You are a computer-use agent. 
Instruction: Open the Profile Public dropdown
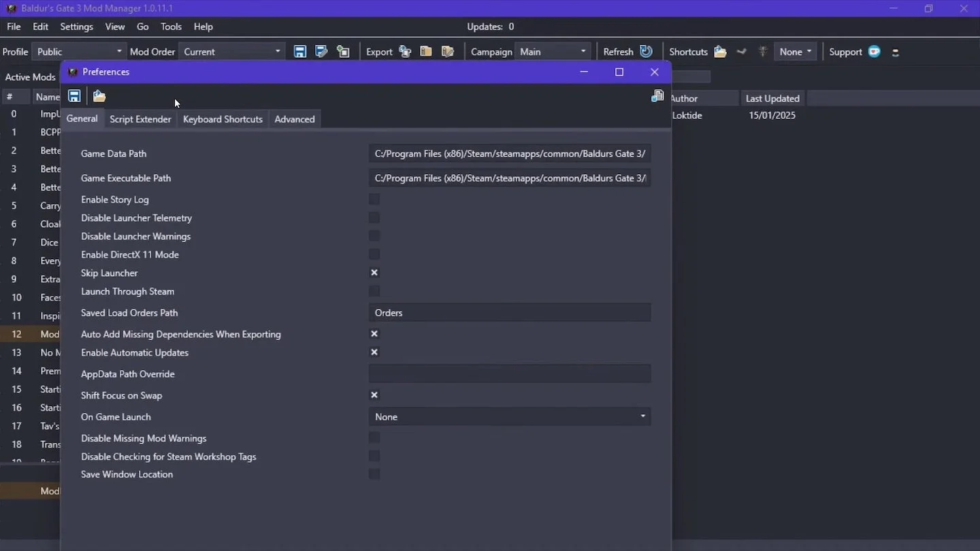tap(80, 52)
